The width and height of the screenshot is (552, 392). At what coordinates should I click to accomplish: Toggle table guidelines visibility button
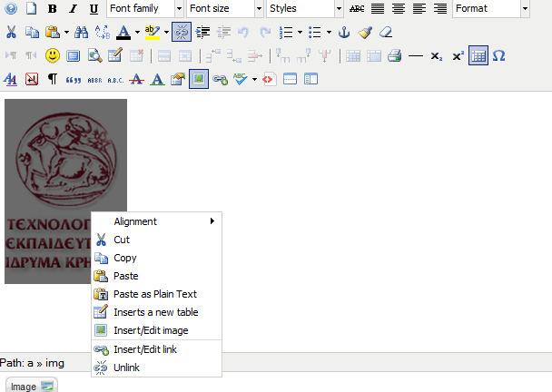pos(478,55)
